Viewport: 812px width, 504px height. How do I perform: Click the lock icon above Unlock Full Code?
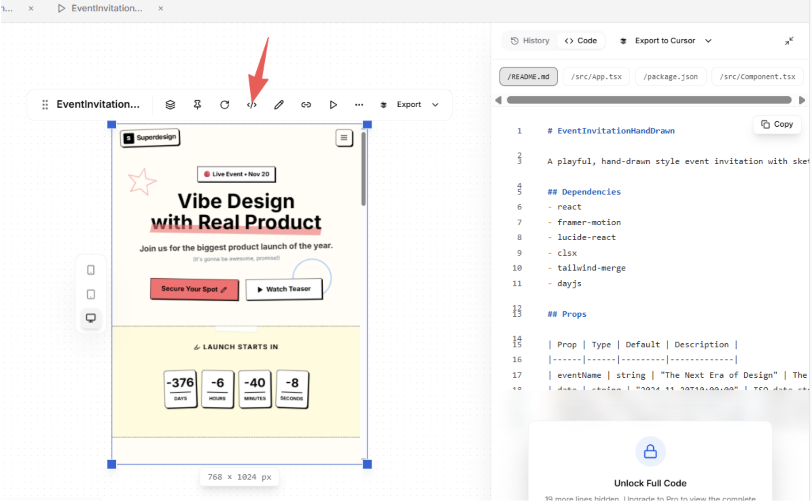[x=650, y=451]
